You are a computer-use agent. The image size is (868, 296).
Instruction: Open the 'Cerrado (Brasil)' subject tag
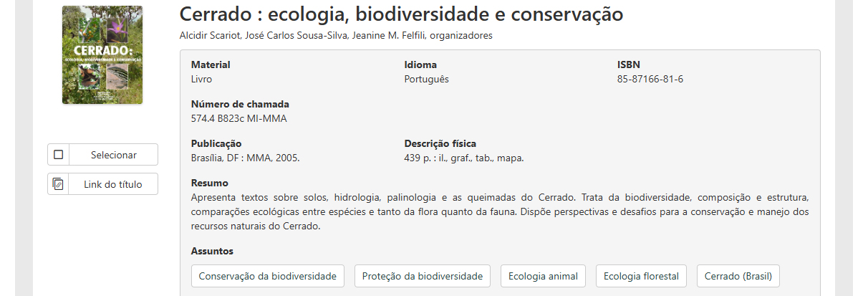pos(738,276)
